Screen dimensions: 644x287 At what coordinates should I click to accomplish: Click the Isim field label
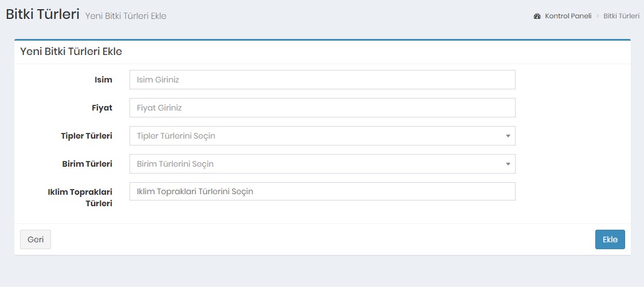pos(104,80)
